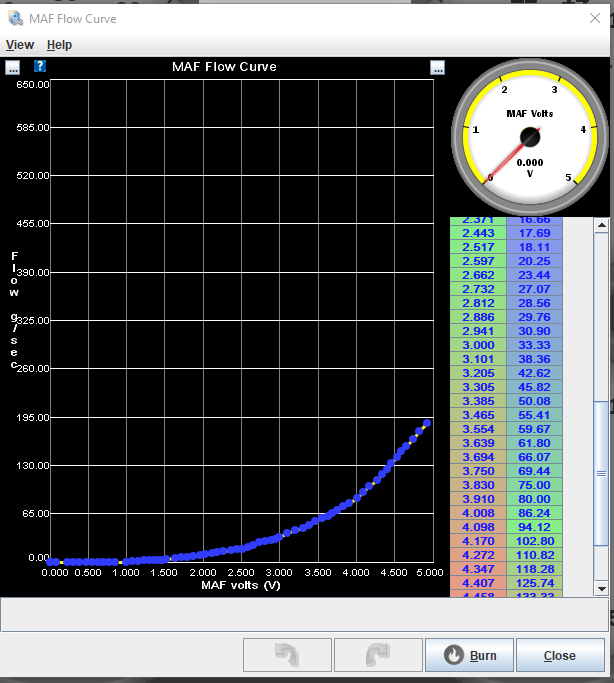Select the flow cell 38.36
The image size is (614, 683).
pos(534,359)
